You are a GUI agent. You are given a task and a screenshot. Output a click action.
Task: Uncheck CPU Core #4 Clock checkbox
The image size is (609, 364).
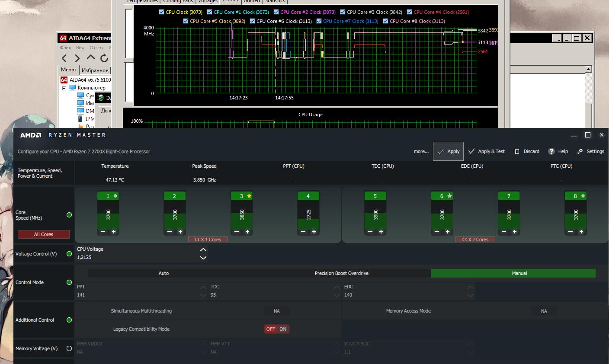(409, 12)
